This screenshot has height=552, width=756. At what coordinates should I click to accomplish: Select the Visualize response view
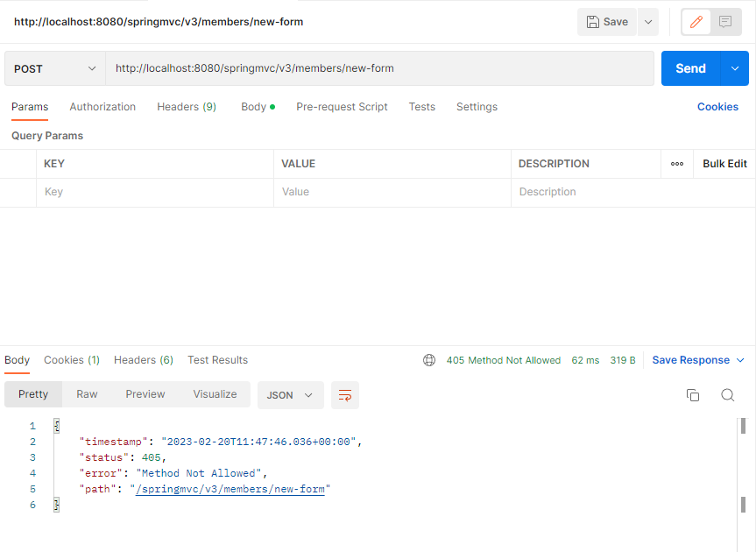point(215,394)
